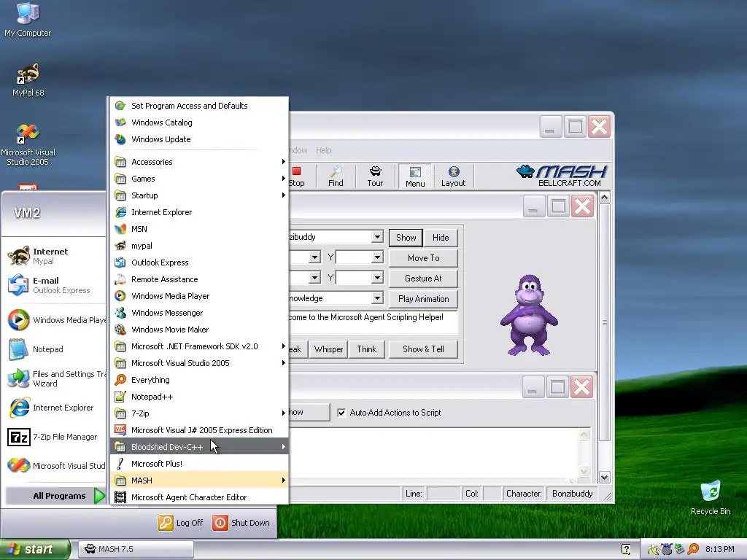The image size is (747, 560).
Task: Click the Hide character button
Action: pyautogui.click(x=441, y=237)
